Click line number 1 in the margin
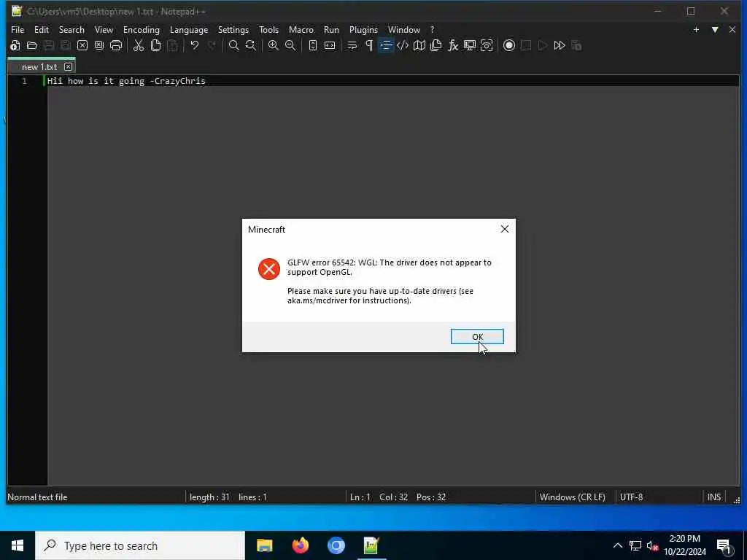The image size is (747, 560). (24, 81)
